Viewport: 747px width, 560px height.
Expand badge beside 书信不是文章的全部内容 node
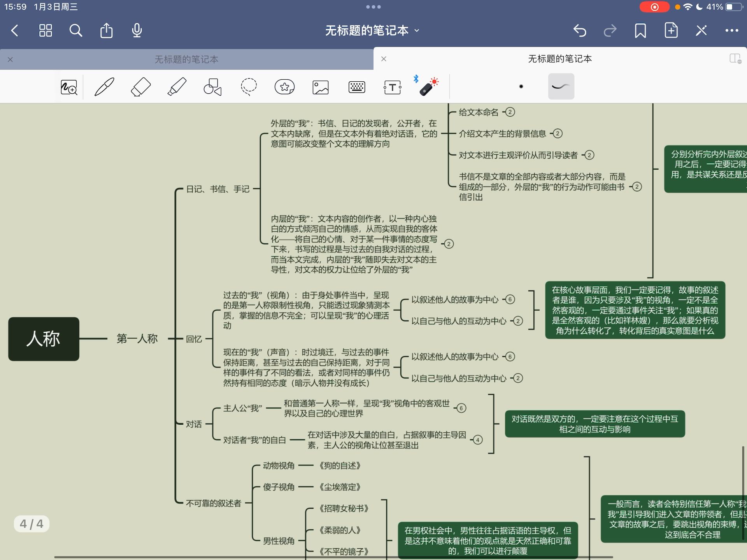tap(637, 187)
